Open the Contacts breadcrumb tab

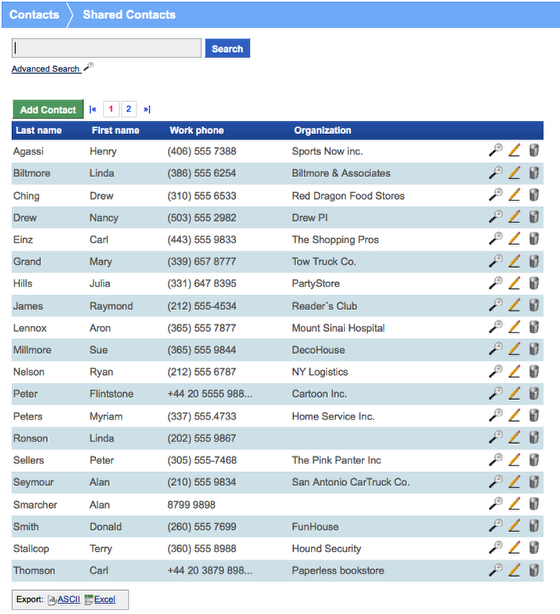pyautogui.click(x=34, y=14)
